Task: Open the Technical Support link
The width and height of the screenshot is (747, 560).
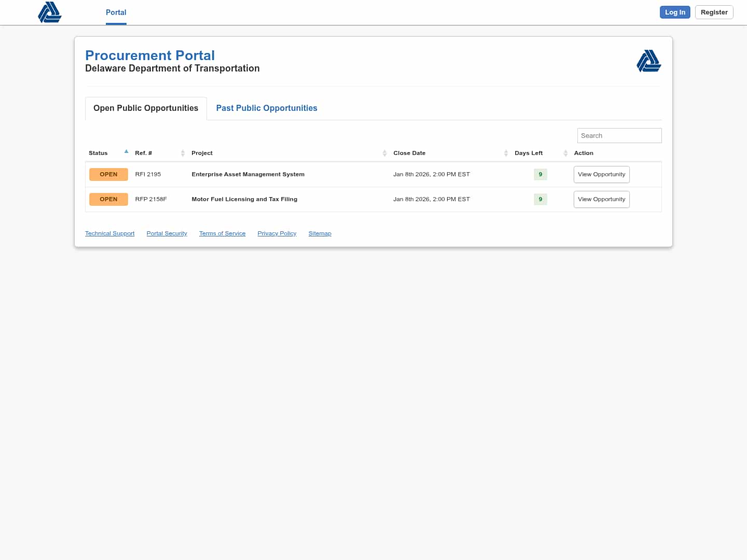Action: click(x=109, y=233)
